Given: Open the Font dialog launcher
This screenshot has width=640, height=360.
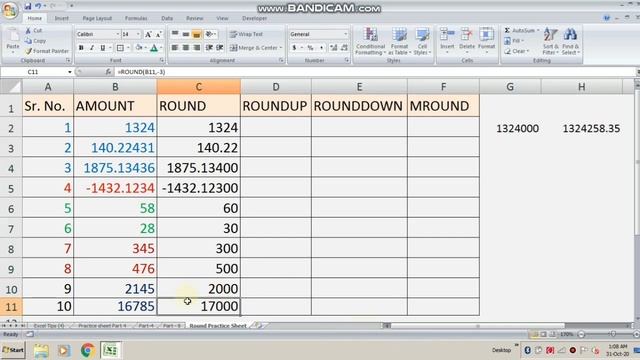Looking at the screenshot, I should tap(162, 60).
